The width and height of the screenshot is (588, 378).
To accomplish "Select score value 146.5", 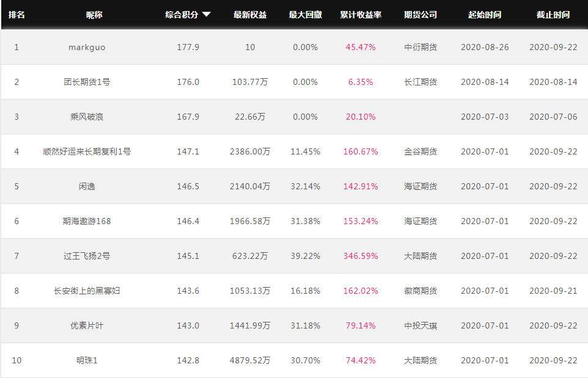I will [188, 187].
